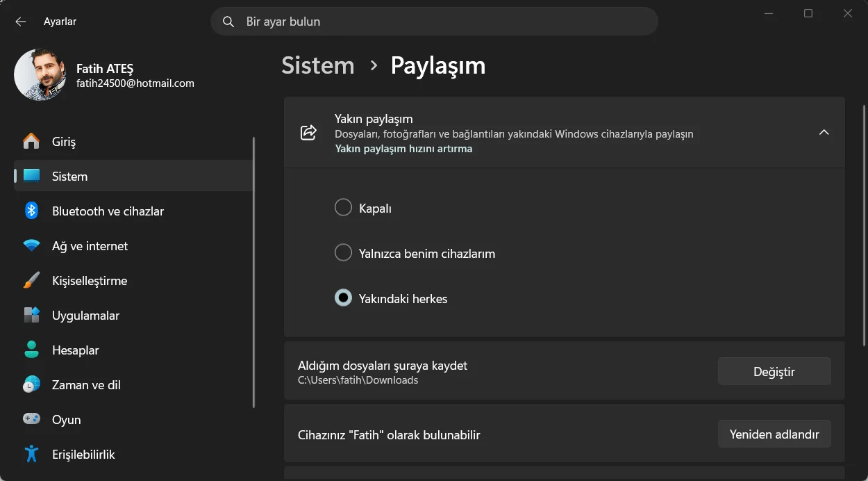Maximize the Ayarlar window
This screenshot has width=868, height=481.
click(808, 14)
